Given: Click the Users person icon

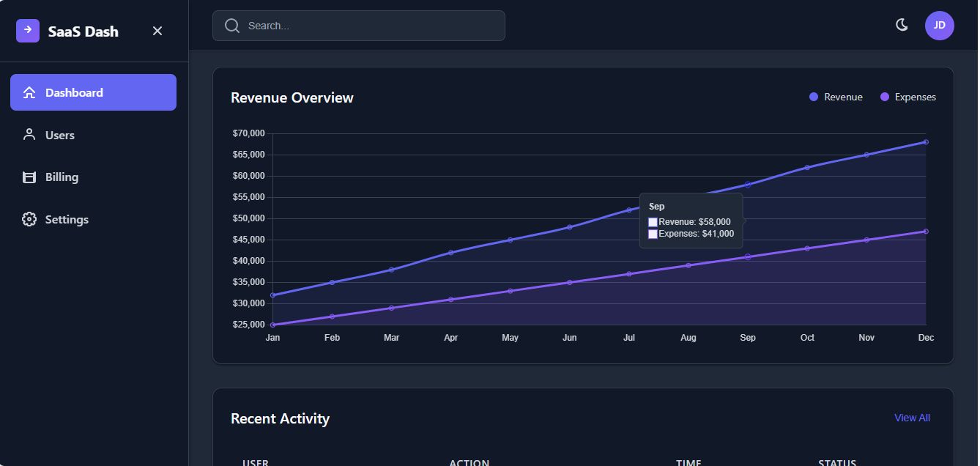Looking at the screenshot, I should click(x=29, y=135).
